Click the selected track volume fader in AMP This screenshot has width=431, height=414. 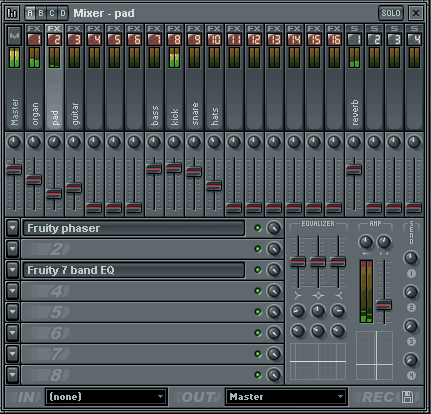tap(384, 305)
